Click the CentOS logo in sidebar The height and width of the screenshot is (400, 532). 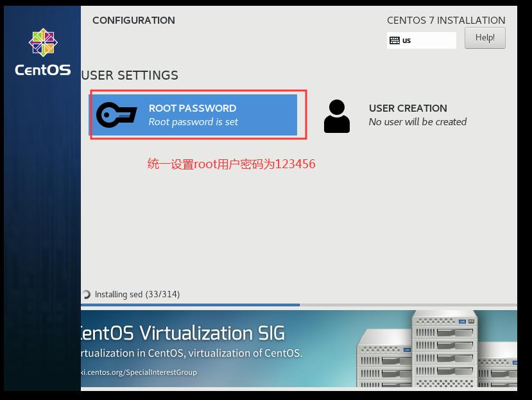click(43, 52)
